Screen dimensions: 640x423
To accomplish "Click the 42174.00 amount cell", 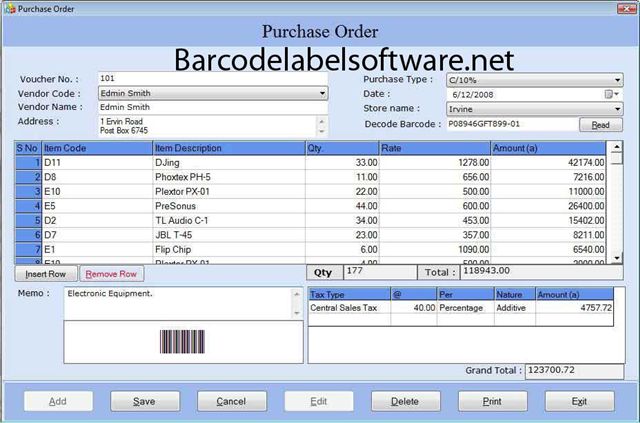I will tap(548, 163).
